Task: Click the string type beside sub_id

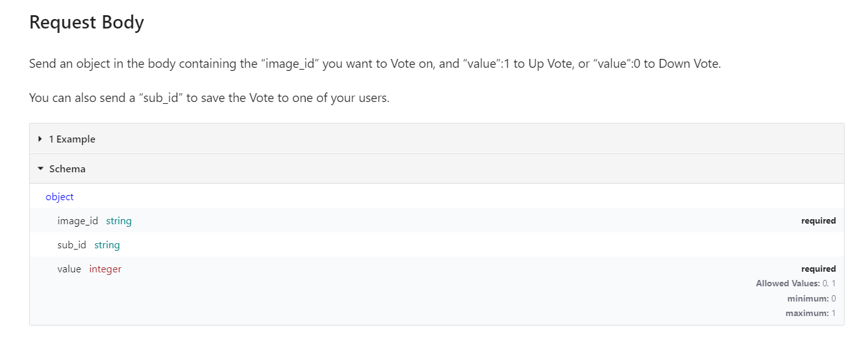Action: (x=107, y=245)
